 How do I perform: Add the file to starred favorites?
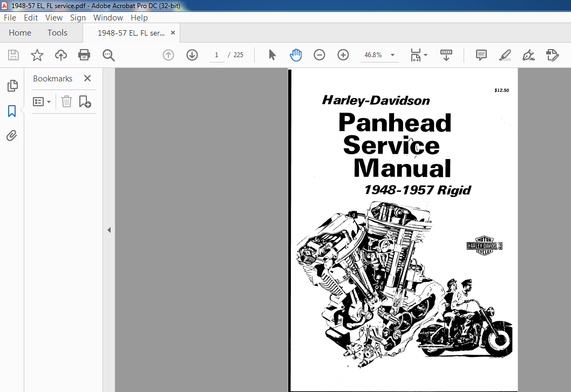click(37, 55)
